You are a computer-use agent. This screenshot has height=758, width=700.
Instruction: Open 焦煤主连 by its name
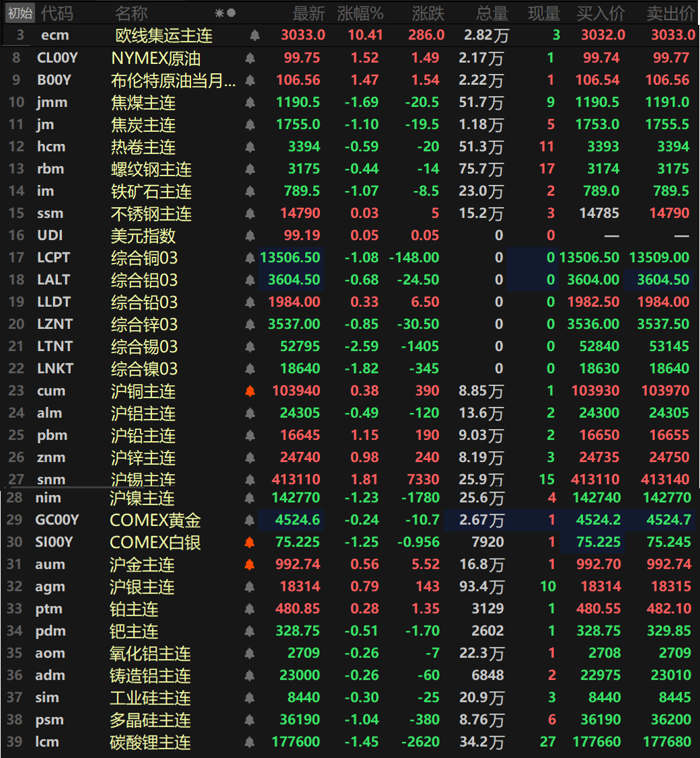(143, 102)
